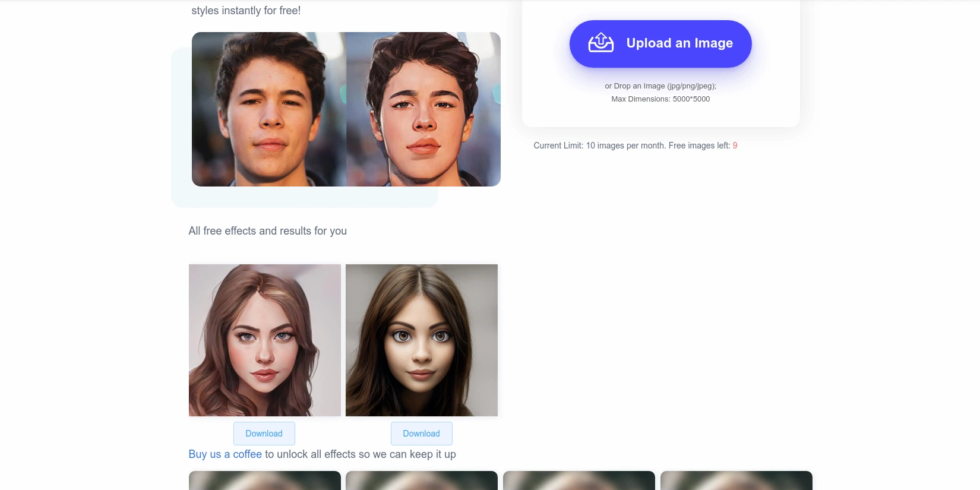Image resolution: width=980 pixels, height=490 pixels.
Task: Open the Buy us a coffee link
Action: tap(225, 454)
